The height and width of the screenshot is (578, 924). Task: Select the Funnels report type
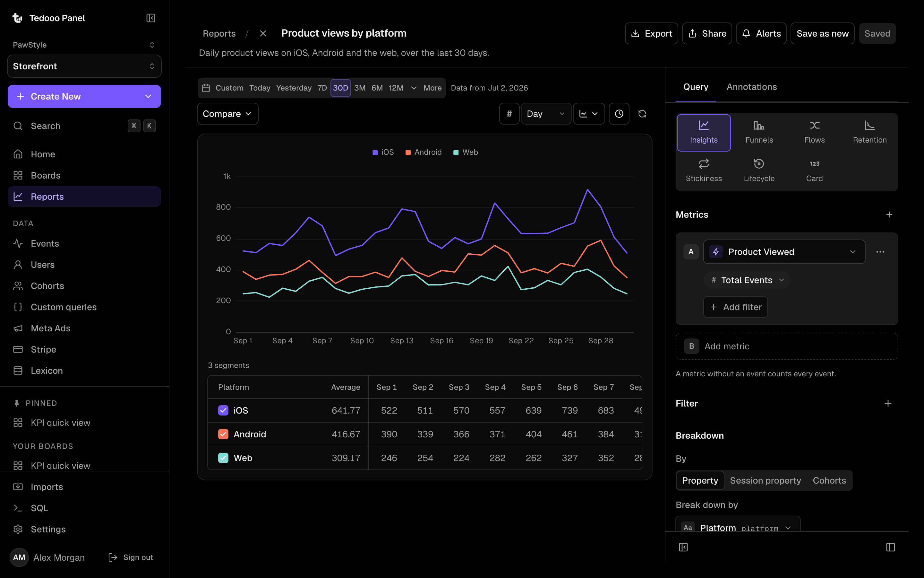pyautogui.click(x=759, y=133)
